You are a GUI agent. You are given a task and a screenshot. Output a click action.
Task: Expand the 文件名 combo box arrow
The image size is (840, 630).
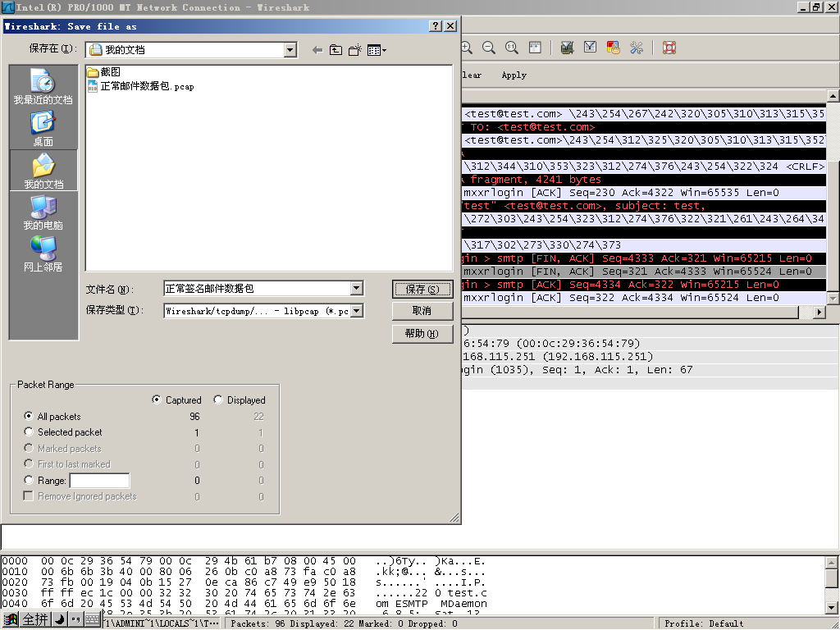(x=357, y=288)
